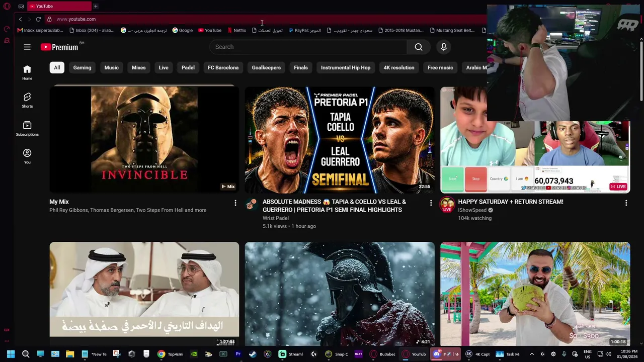644x362 pixels.
Task: Open Shorts in the sidebar
Action: point(27,100)
